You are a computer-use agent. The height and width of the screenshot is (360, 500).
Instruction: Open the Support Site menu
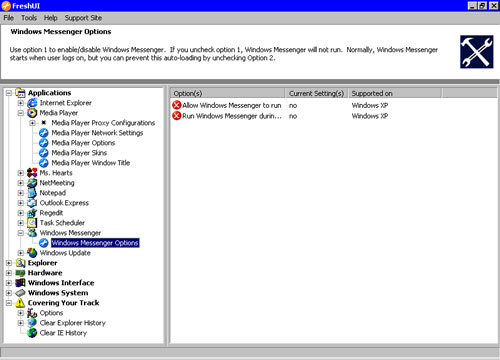pyautogui.click(x=83, y=18)
